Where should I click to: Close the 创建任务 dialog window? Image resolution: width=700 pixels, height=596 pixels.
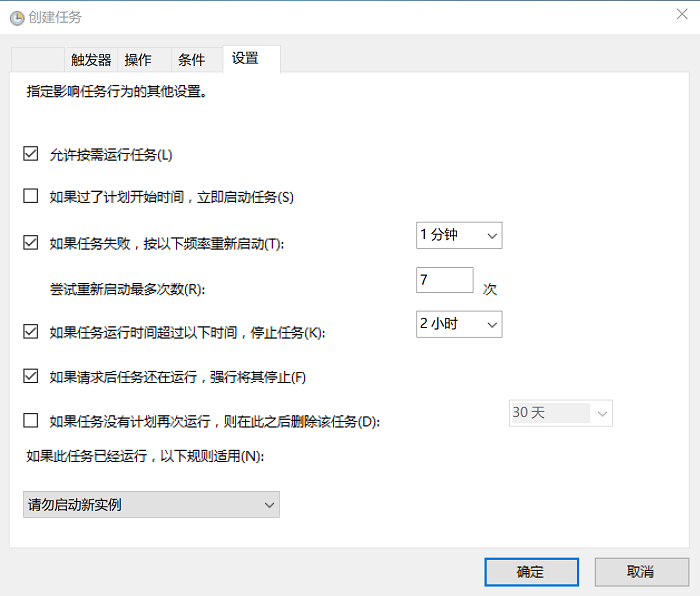click(x=680, y=15)
